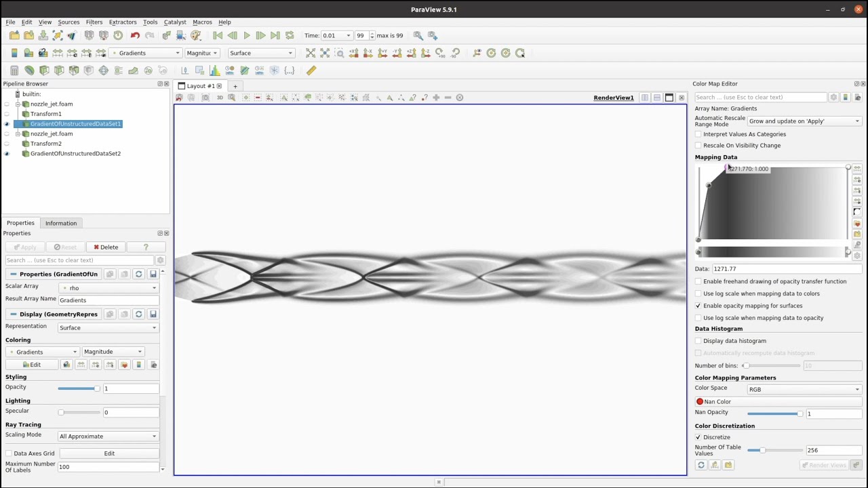Click the Reset Camera icon
868x488 pixels.
tap(311, 53)
